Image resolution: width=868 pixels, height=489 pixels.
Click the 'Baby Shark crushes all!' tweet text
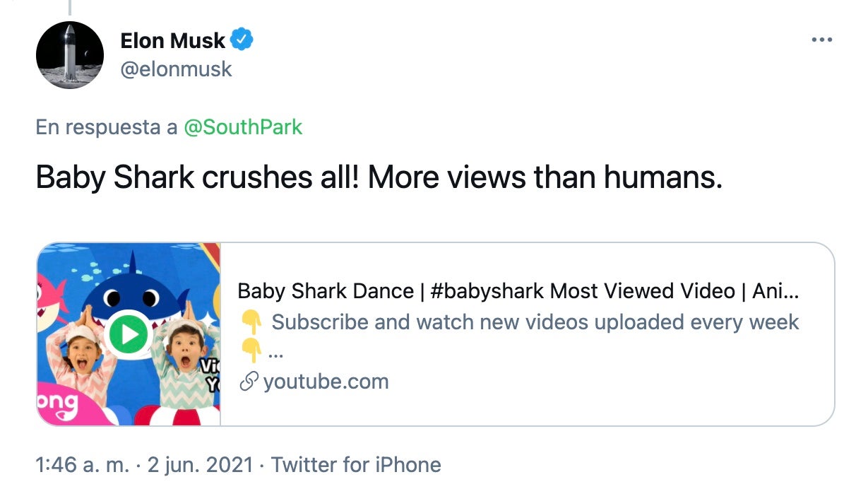pyautogui.click(x=379, y=178)
